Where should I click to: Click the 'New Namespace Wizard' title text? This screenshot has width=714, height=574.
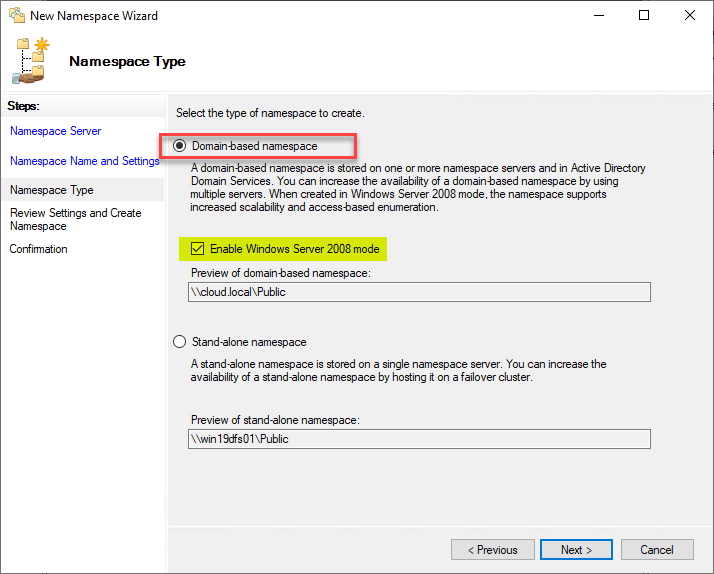(94, 15)
